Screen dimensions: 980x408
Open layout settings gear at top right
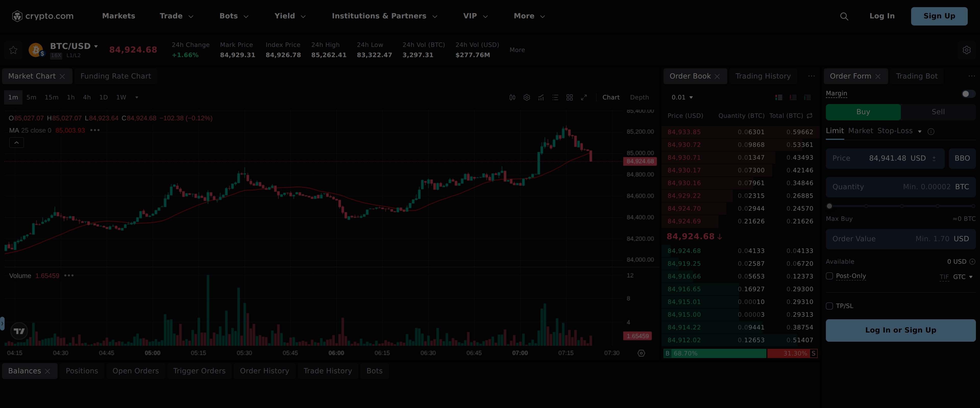tap(966, 50)
